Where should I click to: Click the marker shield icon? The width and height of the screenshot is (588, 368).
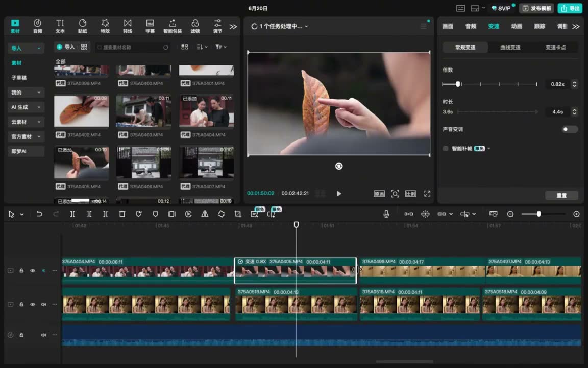[155, 214]
